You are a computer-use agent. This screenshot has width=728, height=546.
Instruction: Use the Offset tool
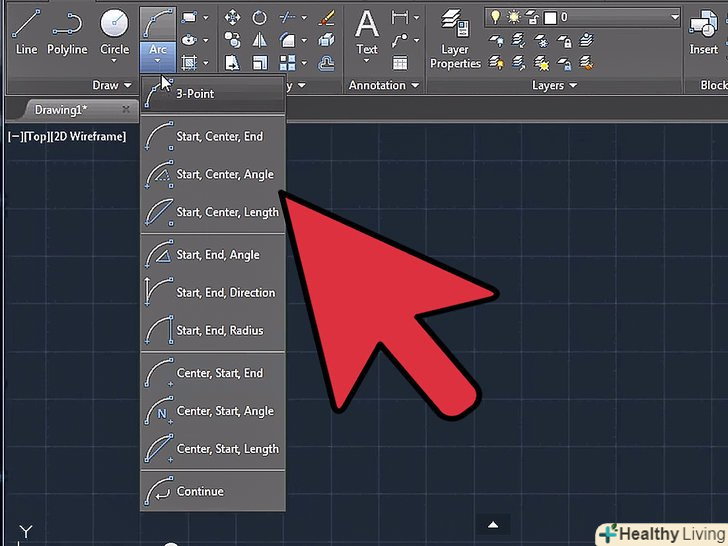click(327, 62)
